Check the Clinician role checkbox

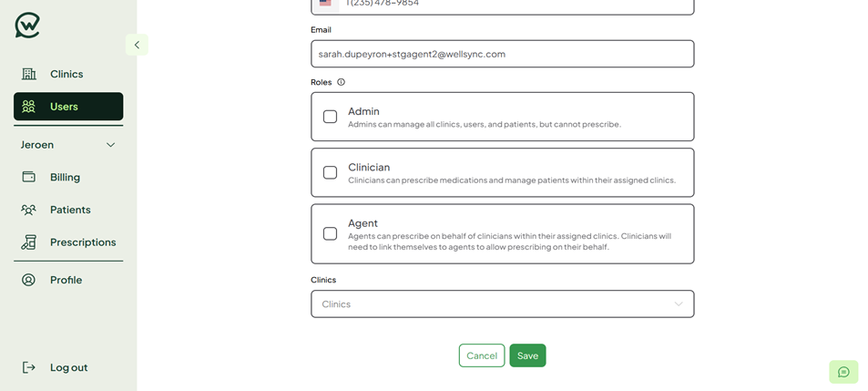(x=330, y=172)
